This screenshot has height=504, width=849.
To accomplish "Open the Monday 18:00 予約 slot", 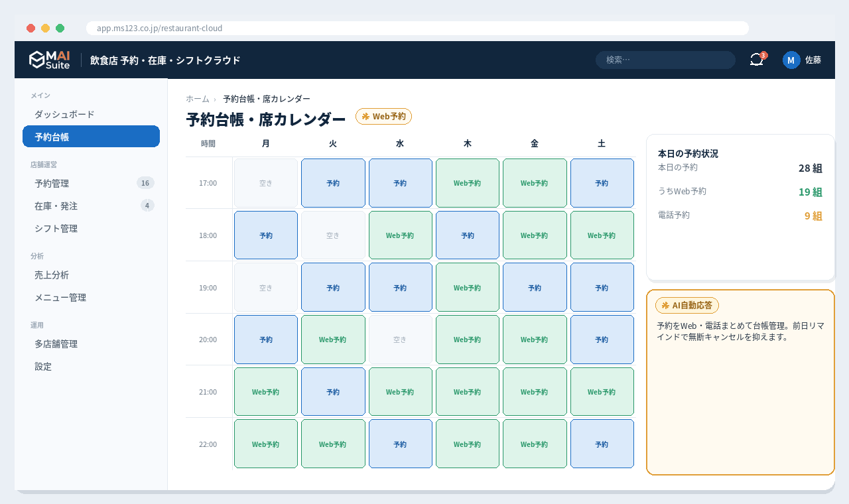I will click(266, 235).
